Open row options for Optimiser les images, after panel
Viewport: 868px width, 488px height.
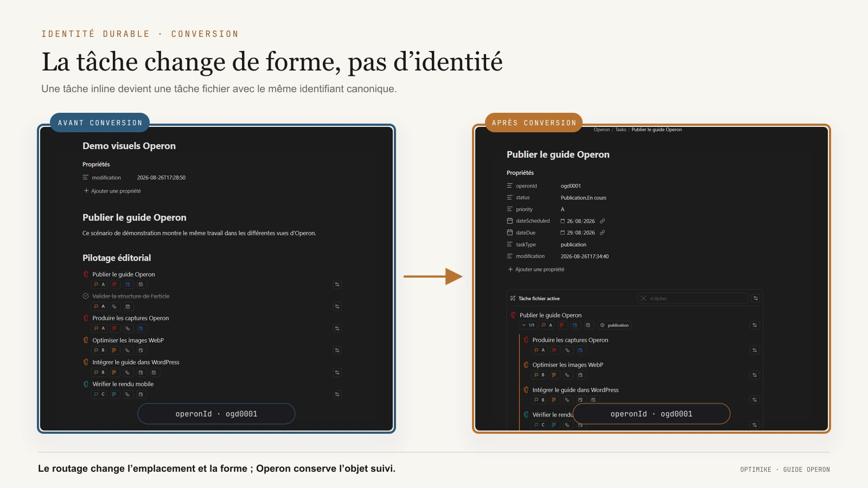755,375
